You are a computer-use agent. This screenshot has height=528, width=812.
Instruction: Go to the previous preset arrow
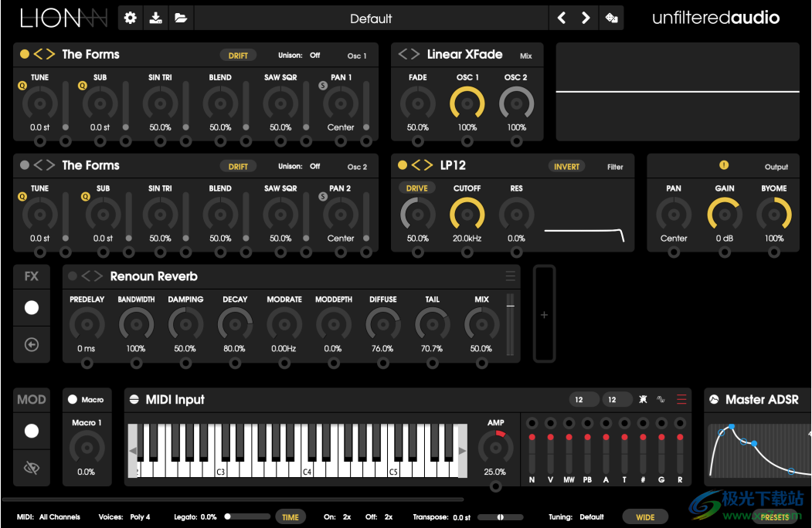point(562,18)
